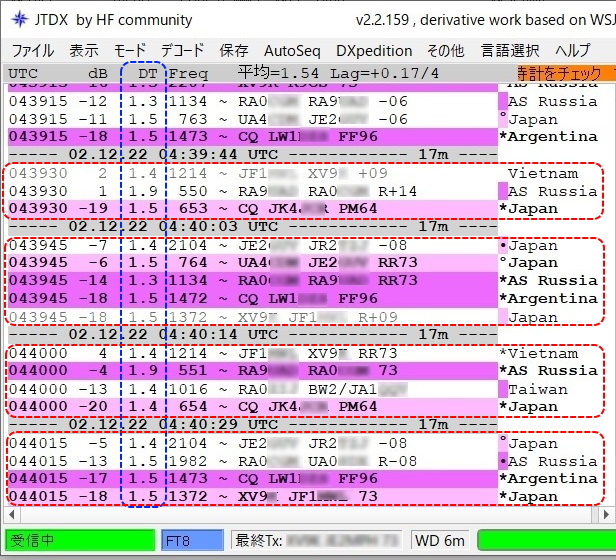Click the dB column header
616x560 pixels.
(x=97, y=73)
